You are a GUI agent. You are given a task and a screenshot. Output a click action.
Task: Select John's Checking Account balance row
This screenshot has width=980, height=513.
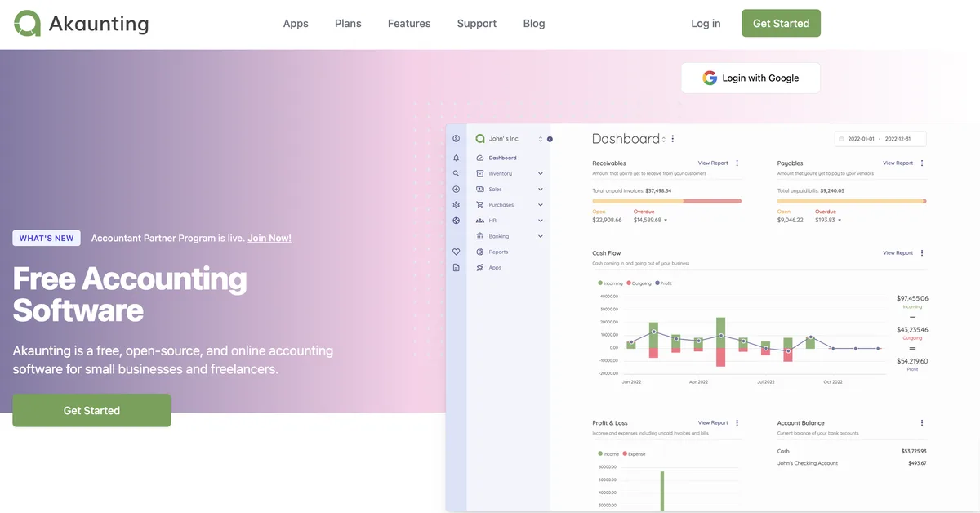[x=852, y=463]
